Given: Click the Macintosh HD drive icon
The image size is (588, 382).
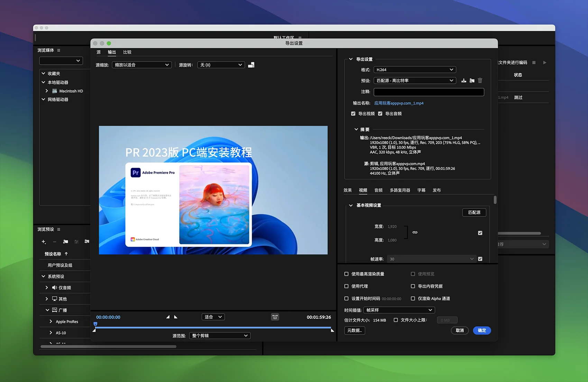Looking at the screenshot, I should coord(55,91).
